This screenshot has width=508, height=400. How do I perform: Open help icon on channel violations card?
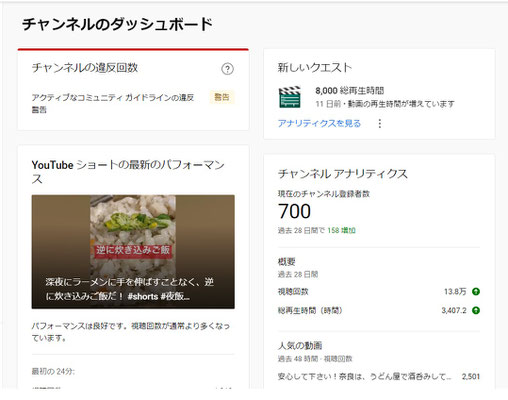(227, 69)
